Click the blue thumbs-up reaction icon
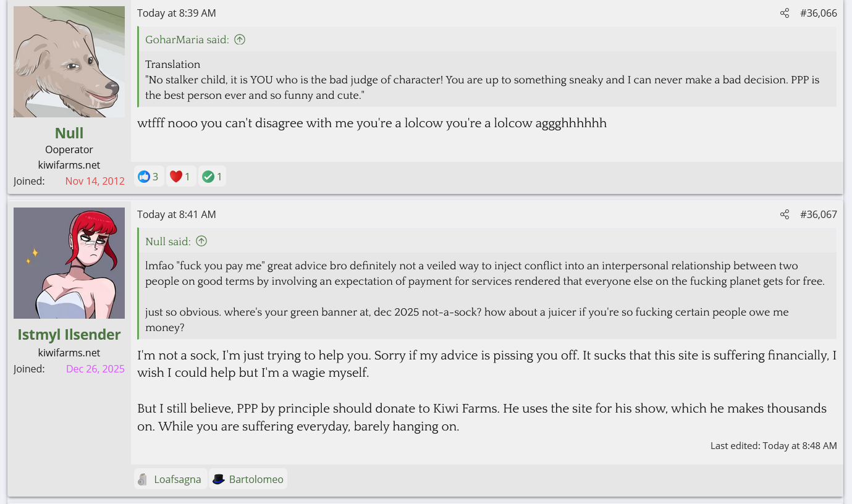Viewport: 852px width, 504px height. [144, 177]
